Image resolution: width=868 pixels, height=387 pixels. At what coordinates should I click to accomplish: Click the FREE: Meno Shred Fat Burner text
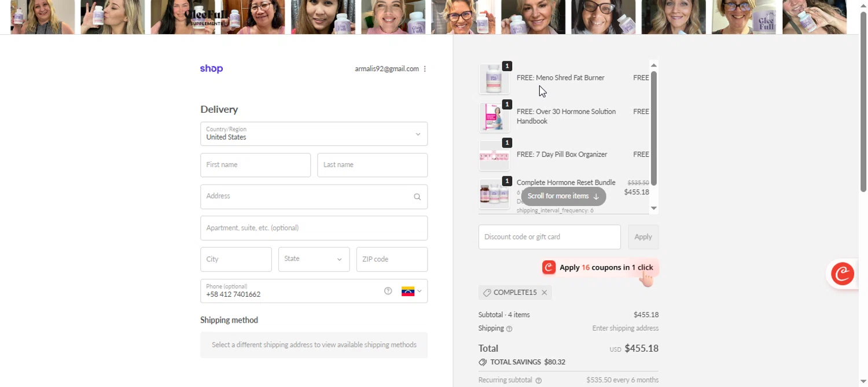[560, 78]
